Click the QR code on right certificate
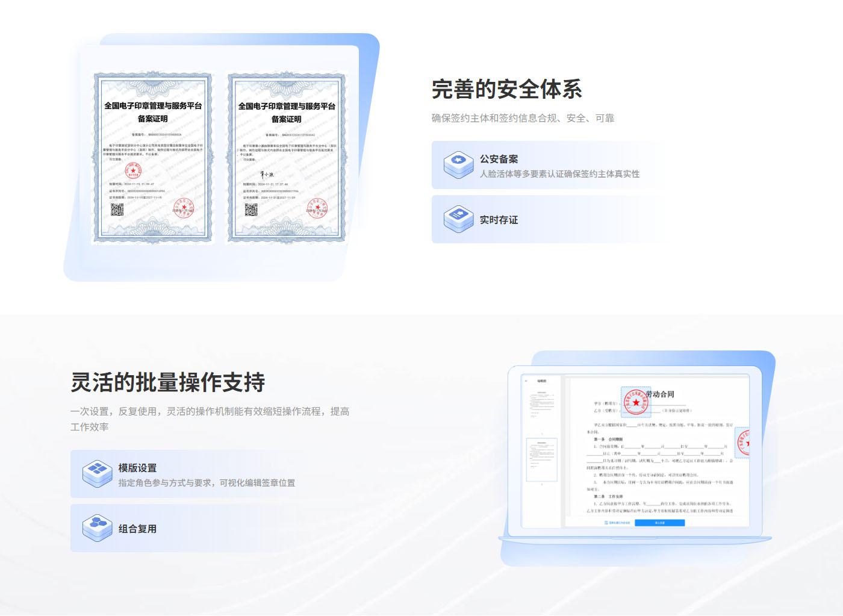This screenshot has height=616, width=843. (251, 210)
